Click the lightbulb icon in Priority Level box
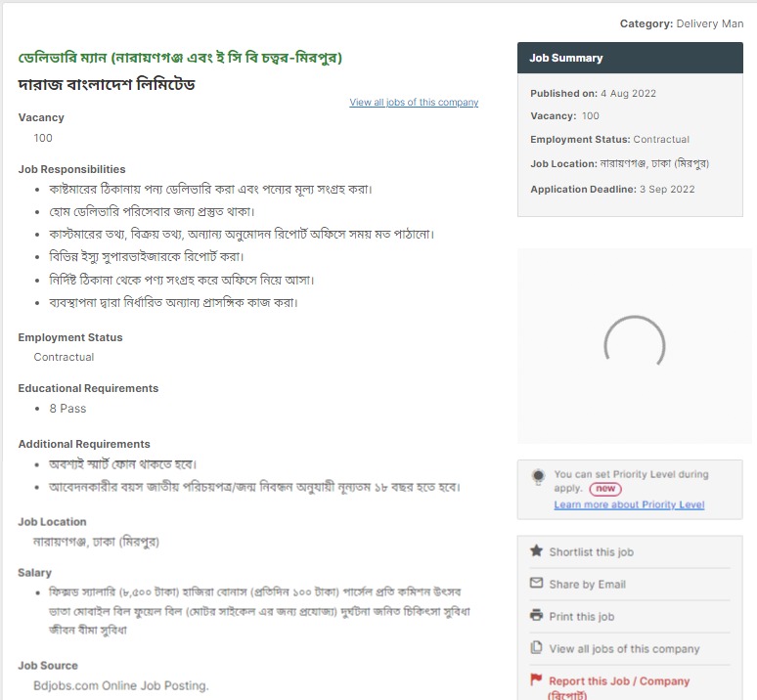 (538, 477)
